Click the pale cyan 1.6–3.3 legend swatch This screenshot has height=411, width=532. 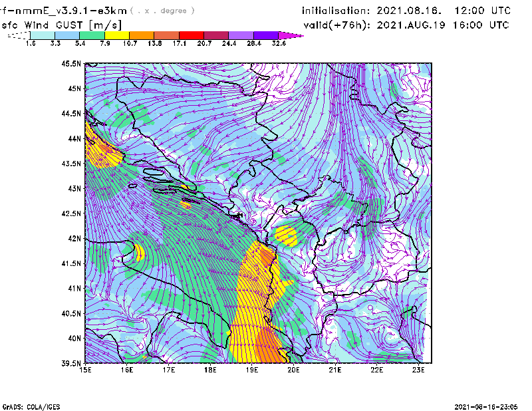43,35
